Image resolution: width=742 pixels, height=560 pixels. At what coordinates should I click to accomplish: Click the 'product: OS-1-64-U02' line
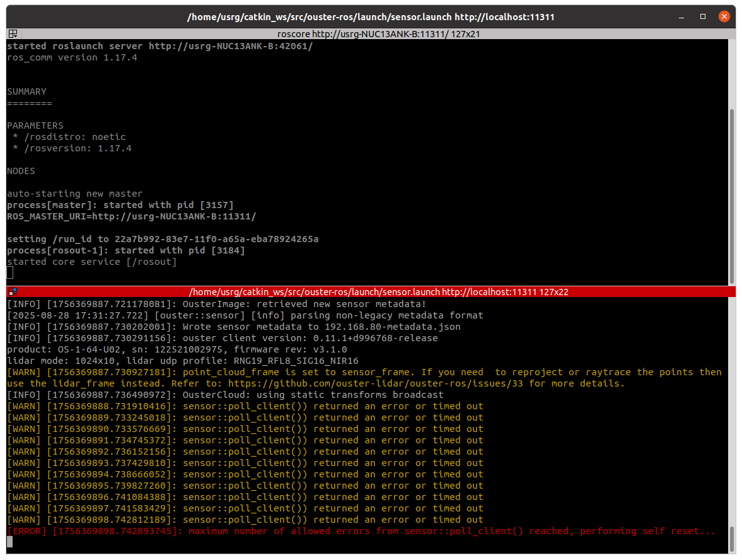tap(177, 349)
